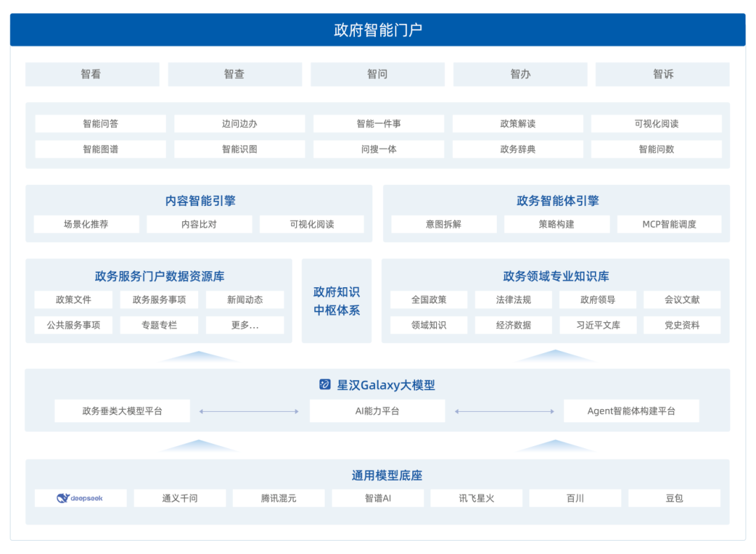Viewport: 756px width, 554px height.
Task: Click the 智谱AI box
Action: pyautogui.click(x=378, y=498)
